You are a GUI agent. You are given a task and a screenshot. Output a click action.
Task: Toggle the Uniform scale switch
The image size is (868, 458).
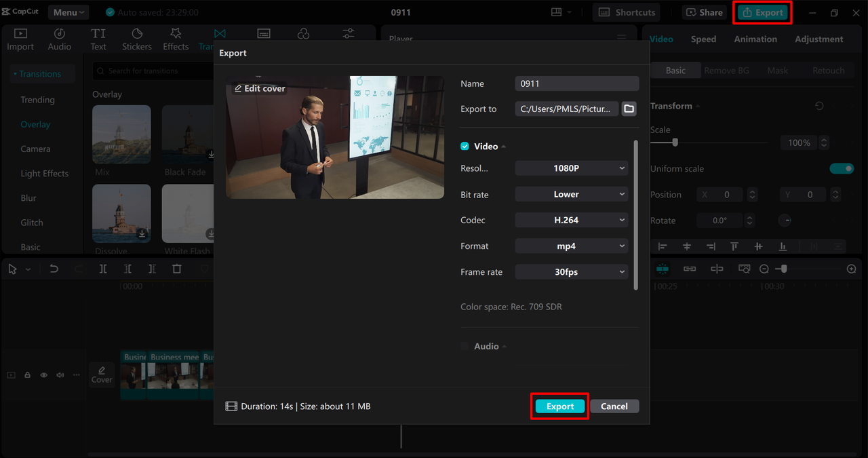tap(842, 168)
